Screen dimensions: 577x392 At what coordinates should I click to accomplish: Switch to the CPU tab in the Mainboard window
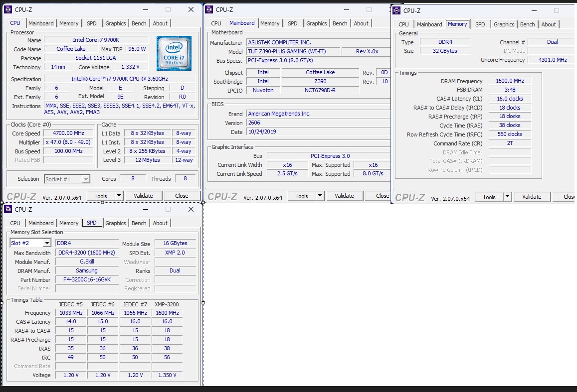click(216, 23)
